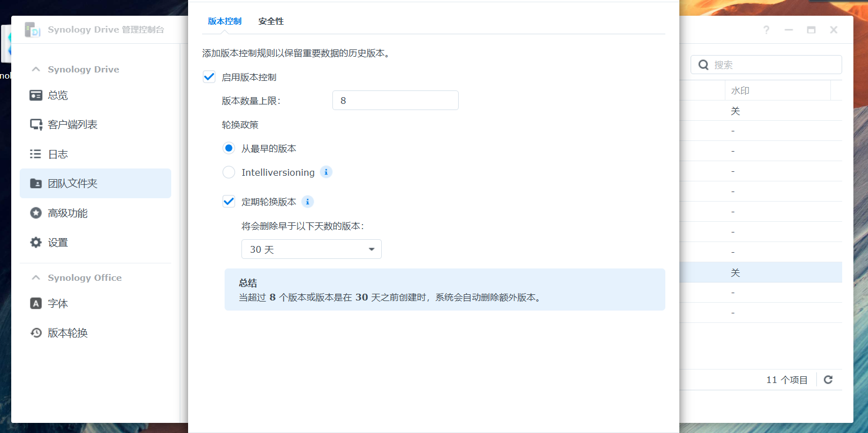Click the 水印 column header
Viewport: 868px width, 433px height.
(x=778, y=90)
